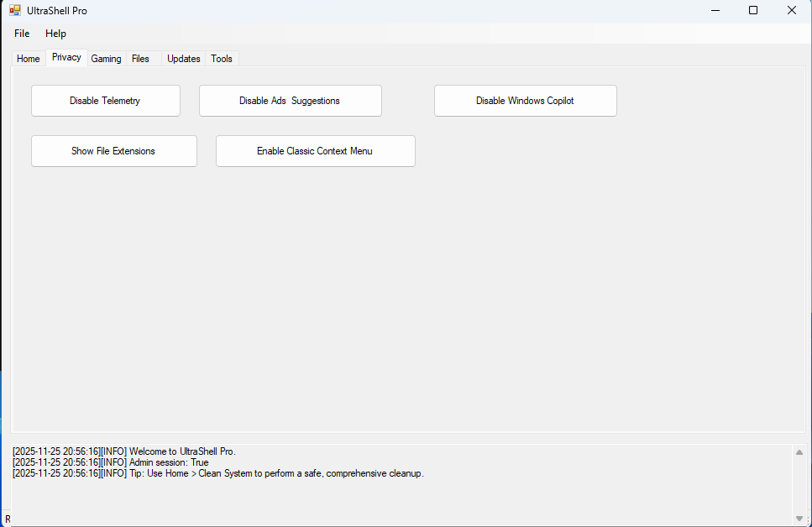Switch to the Gaming tab
Viewport: 812px width, 527px height.
[106, 59]
